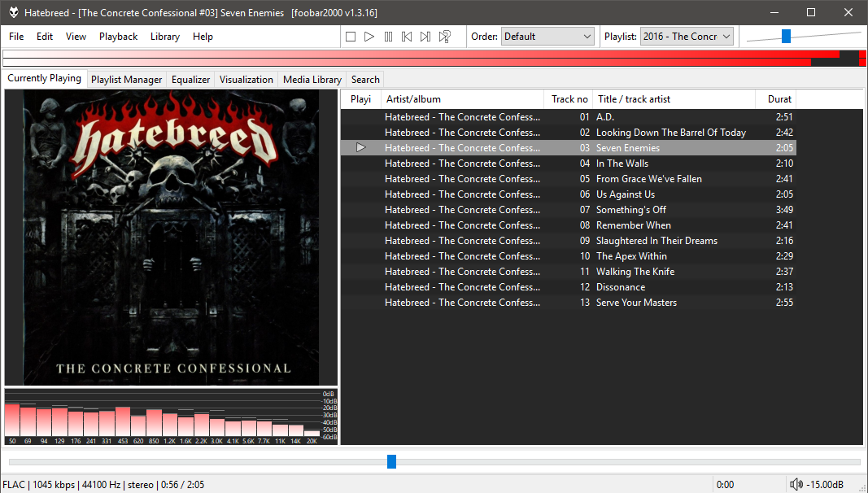The width and height of the screenshot is (868, 493).
Task: Sort by the Track no column header
Action: click(569, 99)
